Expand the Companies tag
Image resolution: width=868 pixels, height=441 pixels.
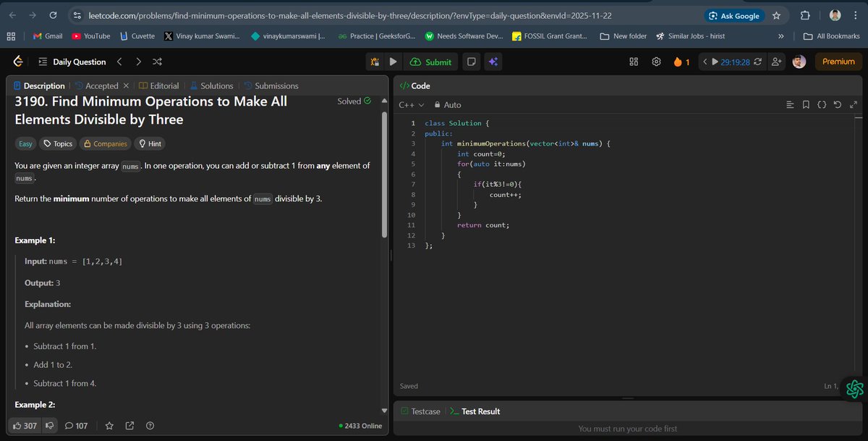(105, 143)
